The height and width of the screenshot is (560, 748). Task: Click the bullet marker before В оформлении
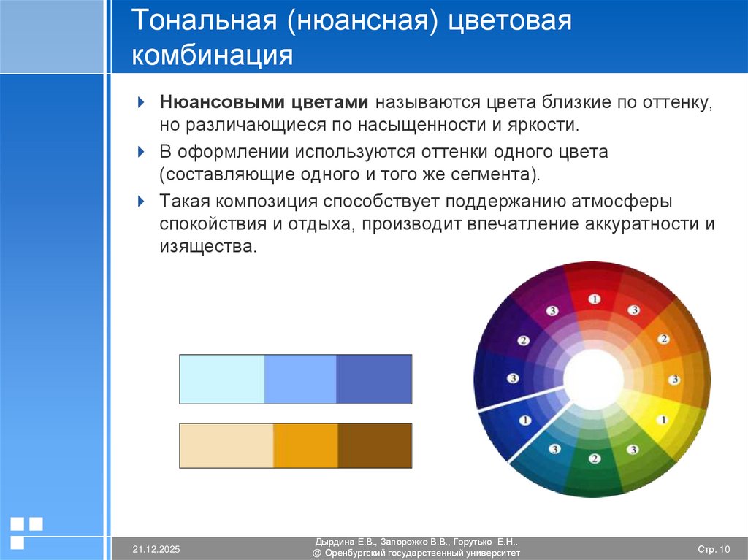point(140,150)
